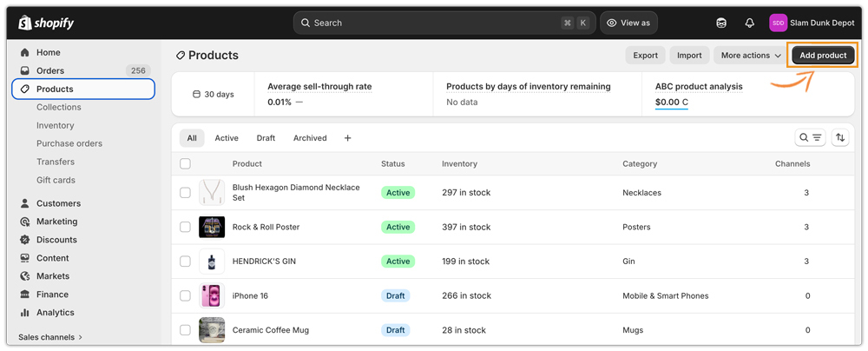Switch to the Draft tab
The height and width of the screenshot is (351, 868).
pyautogui.click(x=266, y=138)
